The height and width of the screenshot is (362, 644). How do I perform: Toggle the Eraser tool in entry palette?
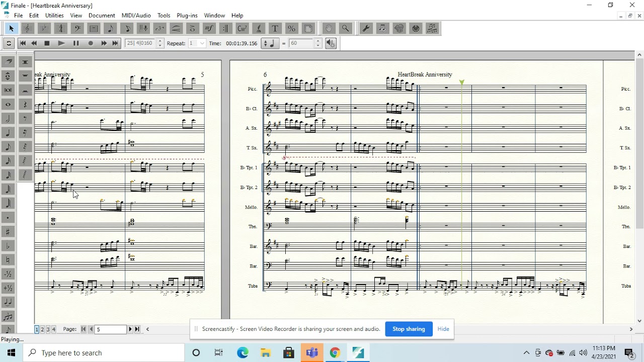(8, 62)
